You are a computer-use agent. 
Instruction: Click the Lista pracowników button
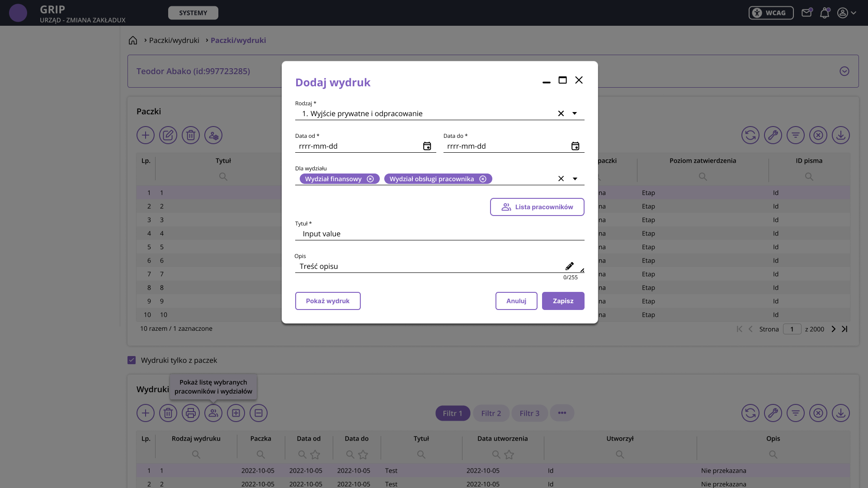(x=537, y=207)
